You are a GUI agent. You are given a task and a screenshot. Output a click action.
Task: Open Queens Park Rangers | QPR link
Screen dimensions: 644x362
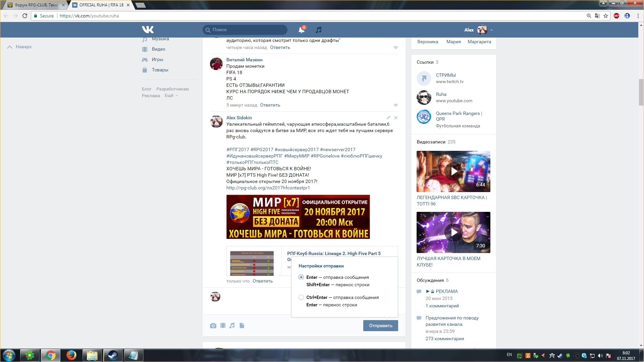click(459, 116)
